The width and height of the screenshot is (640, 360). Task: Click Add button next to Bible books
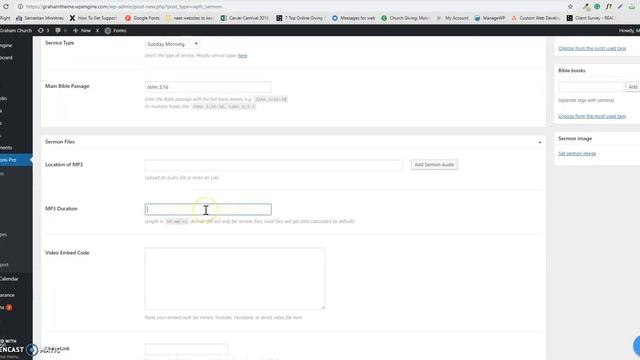[633, 87]
